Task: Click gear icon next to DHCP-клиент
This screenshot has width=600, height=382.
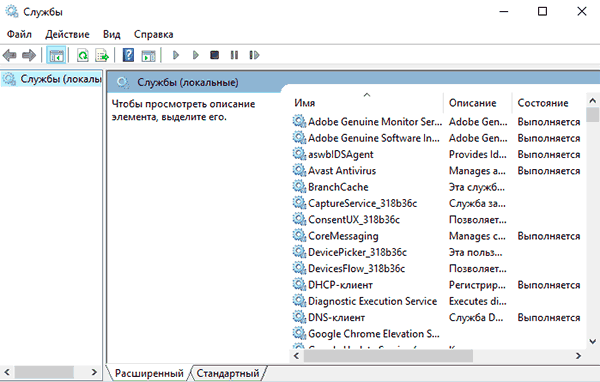Action: (299, 285)
